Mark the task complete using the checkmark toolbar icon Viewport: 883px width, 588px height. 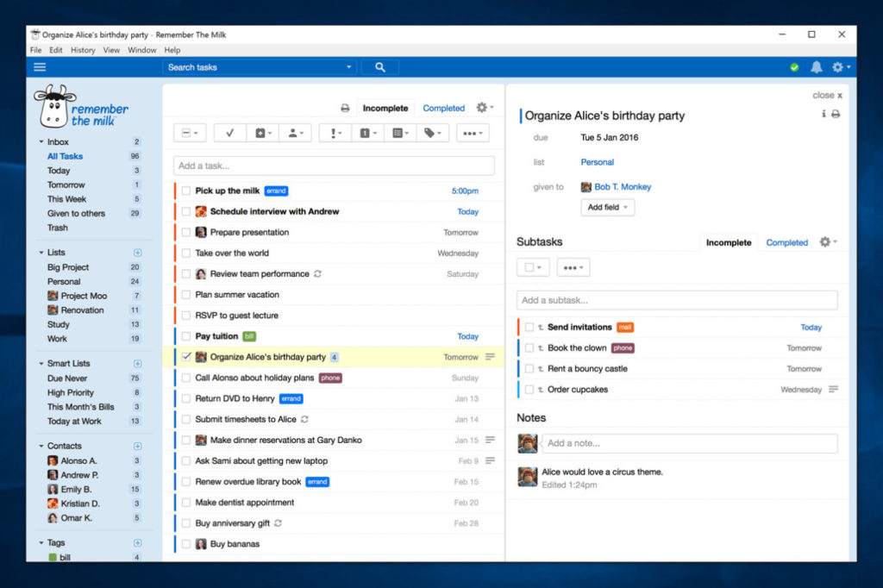pyautogui.click(x=229, y=132)
